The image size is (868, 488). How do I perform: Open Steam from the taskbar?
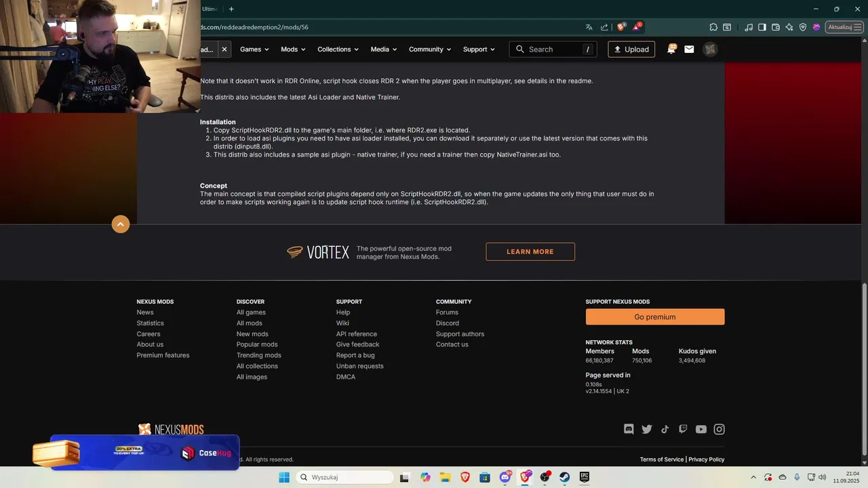(564, 477)
